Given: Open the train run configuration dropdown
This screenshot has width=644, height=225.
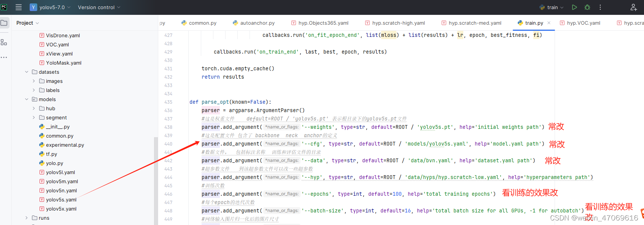Looking at the screenshot, I should [552, 7].
